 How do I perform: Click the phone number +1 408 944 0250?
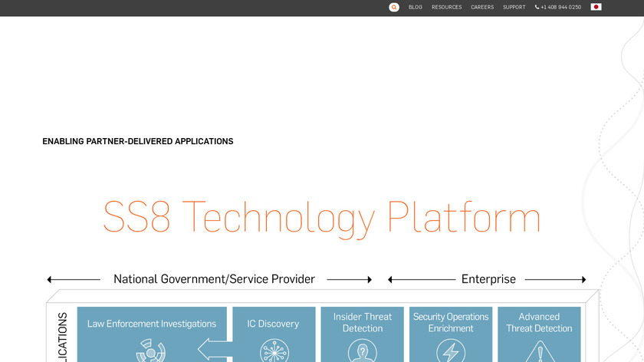[x=558, y=7]
